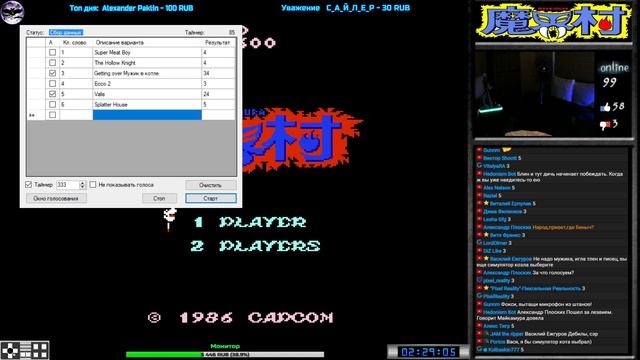This screenshot has width=640, height=360.
Task: Click Уважение С_А_Й_Л_Е_Р donation text
Action: (346, 8)
